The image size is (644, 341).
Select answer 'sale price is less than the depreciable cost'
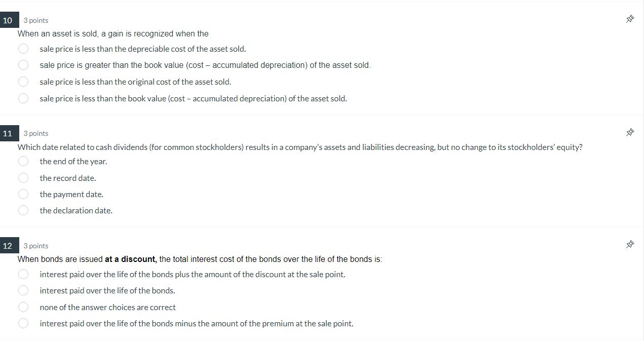pyautogui.click(x=23, y=49)
